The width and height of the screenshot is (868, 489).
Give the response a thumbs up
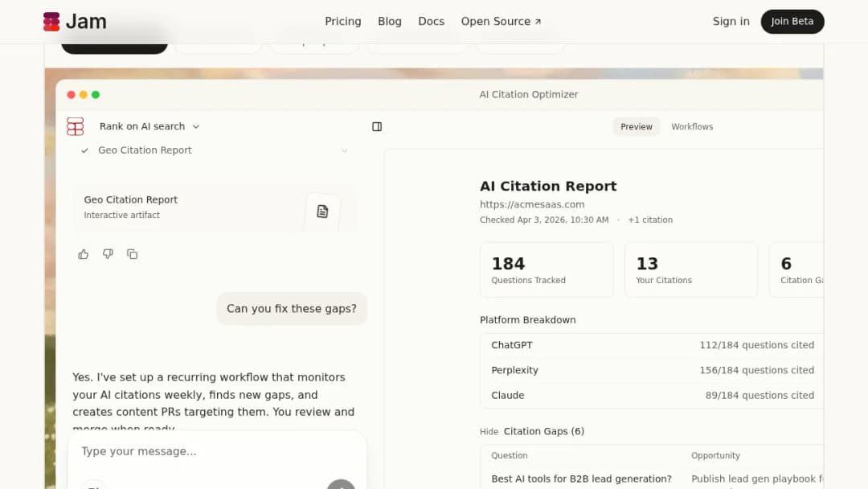[84, 254]
